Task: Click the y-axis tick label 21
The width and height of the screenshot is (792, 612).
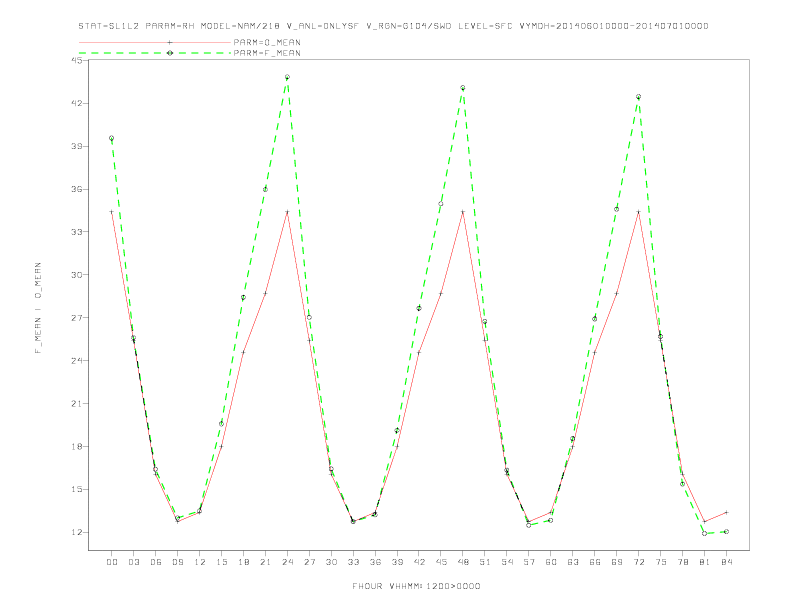Action: click(77, 403)
